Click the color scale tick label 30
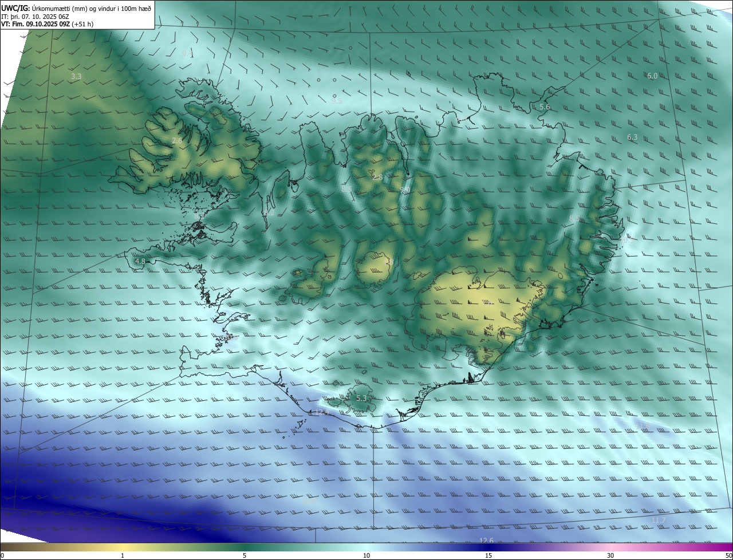 (610, 555)
